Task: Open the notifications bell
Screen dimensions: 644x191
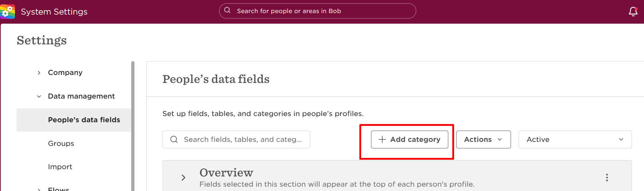Action: 633,12
